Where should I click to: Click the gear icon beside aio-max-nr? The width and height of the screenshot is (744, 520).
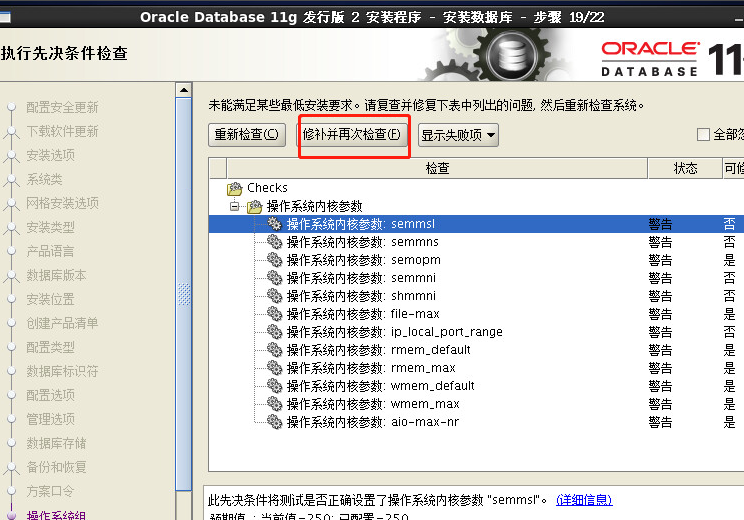click(x=274, y=422)
